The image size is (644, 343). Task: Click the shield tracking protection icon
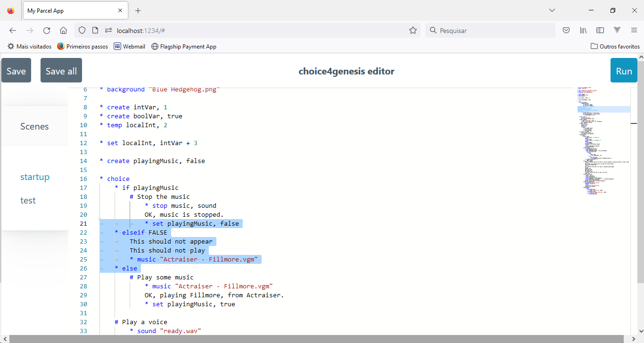click(x=82, y=31)
